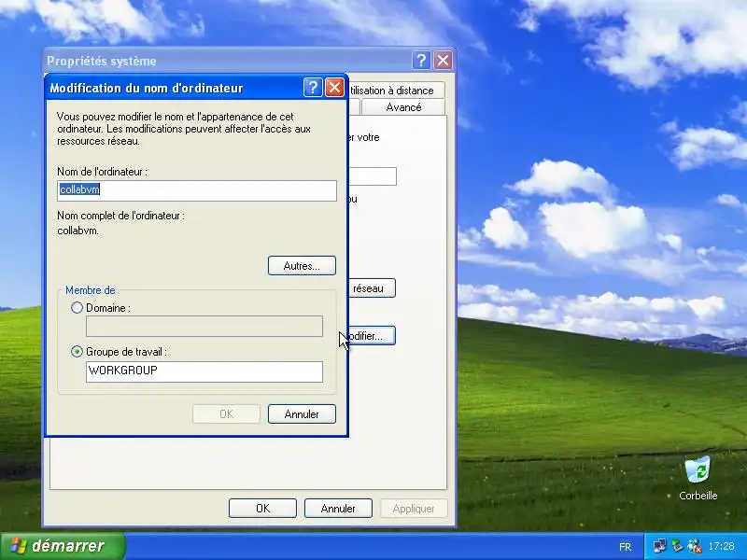
Task: Click OK in the Propriétés système window
Action: point(262,508)
